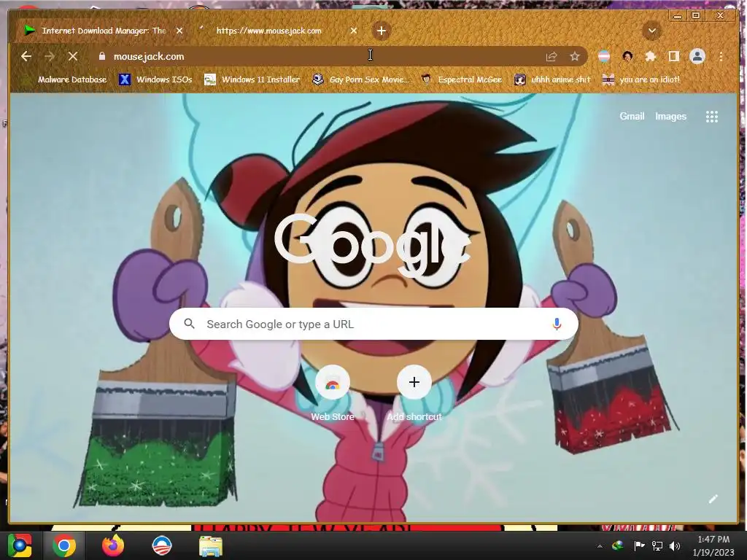Open the volume speaker tray icon
This screenshot has height=560, width=747.
(x=675, y=545)
